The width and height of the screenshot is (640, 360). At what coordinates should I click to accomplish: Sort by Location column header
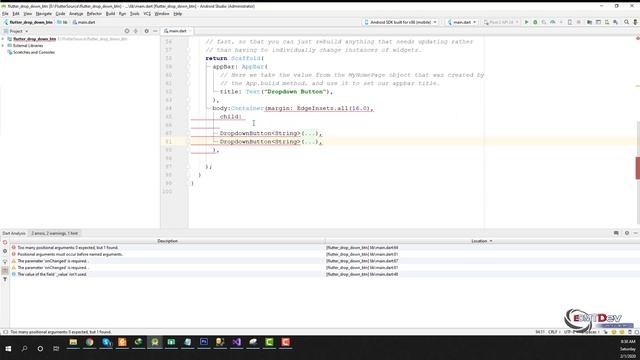click(482, 241)
